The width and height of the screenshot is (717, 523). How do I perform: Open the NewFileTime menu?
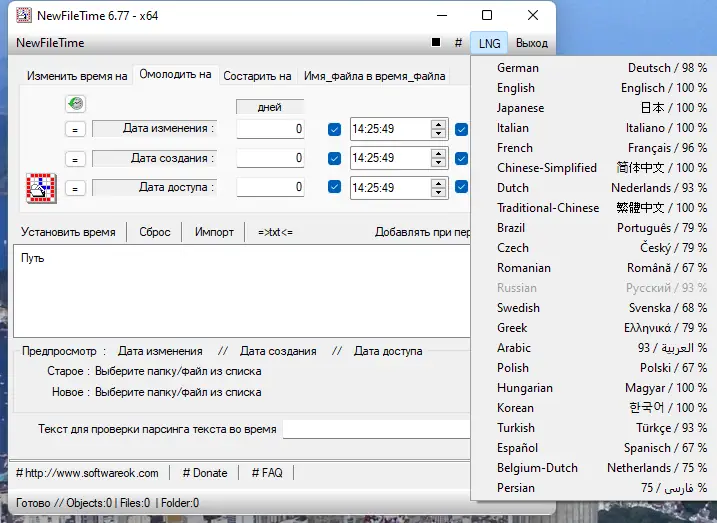(50, 43)
